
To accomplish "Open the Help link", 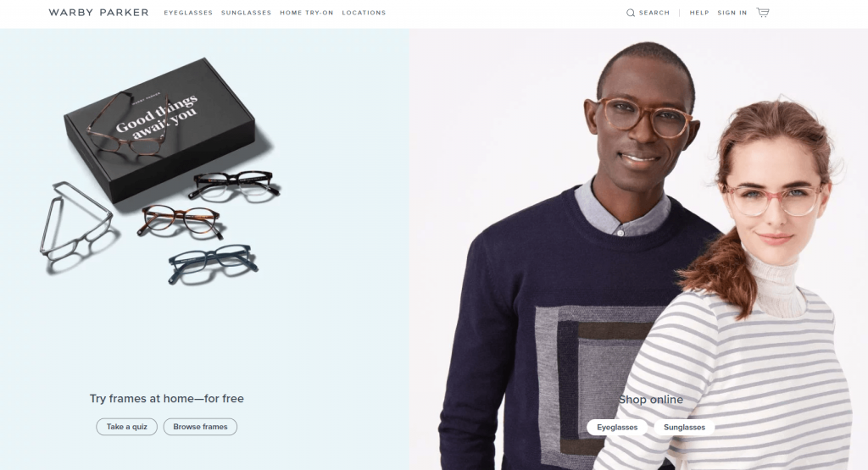I will click(x=699, y=13).
